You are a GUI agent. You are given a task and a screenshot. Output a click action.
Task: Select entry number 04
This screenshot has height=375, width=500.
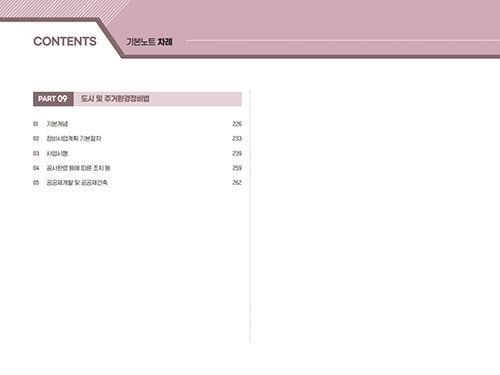36,168
